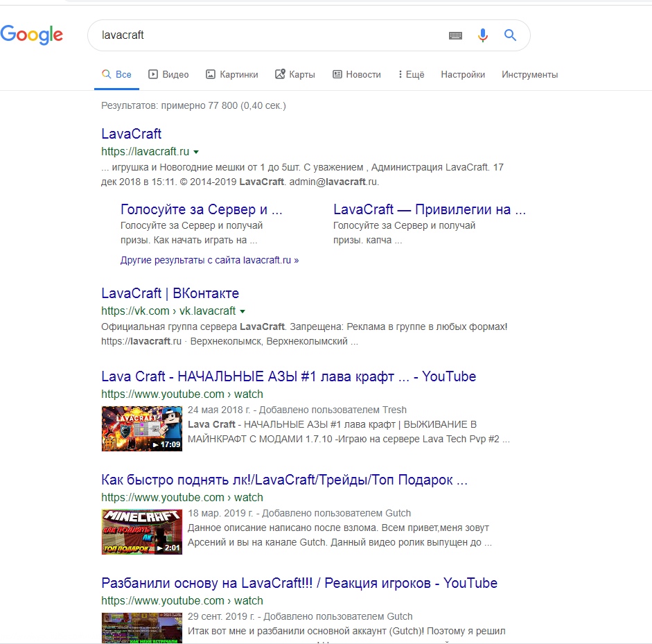The height and width of the screenshot is (644, 652).
Task: Click the youtube.com URL under НАЧАЛЬНЫЕ АЗЫ
Action: (x=182, y=394)
